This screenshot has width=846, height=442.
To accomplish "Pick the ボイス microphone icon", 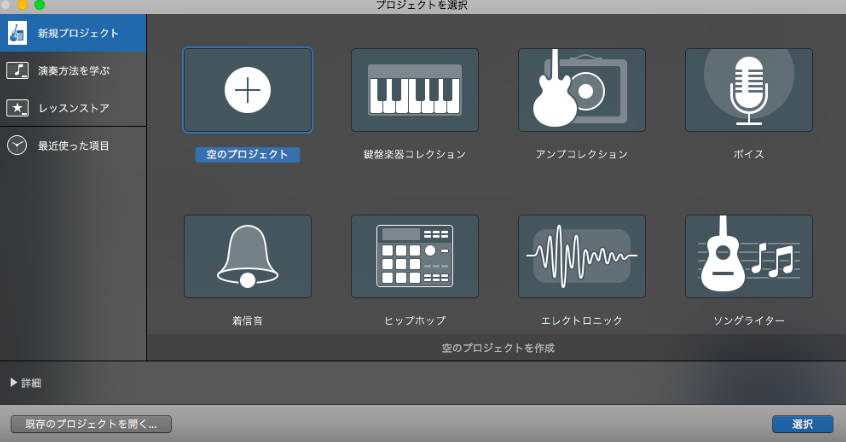I will coord(748,90).
